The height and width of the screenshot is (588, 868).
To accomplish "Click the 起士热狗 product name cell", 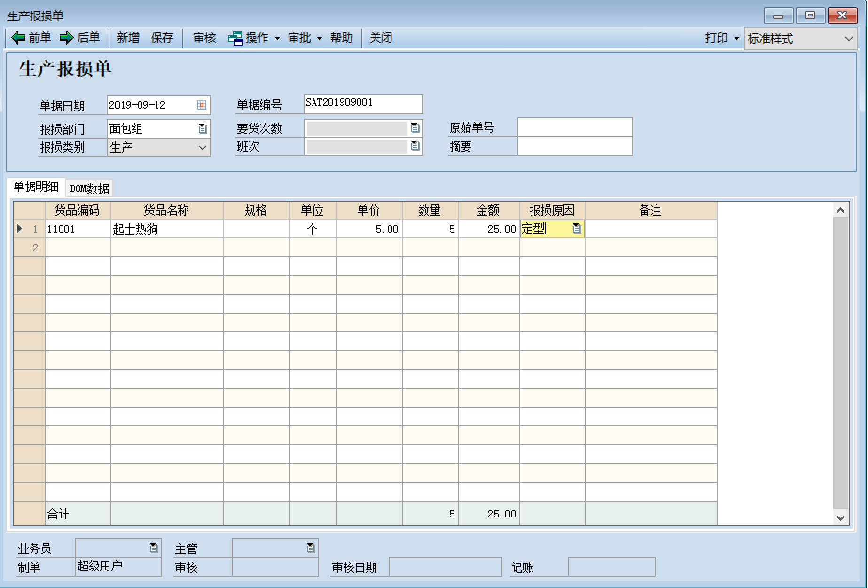I will click(x=167, y=228).
